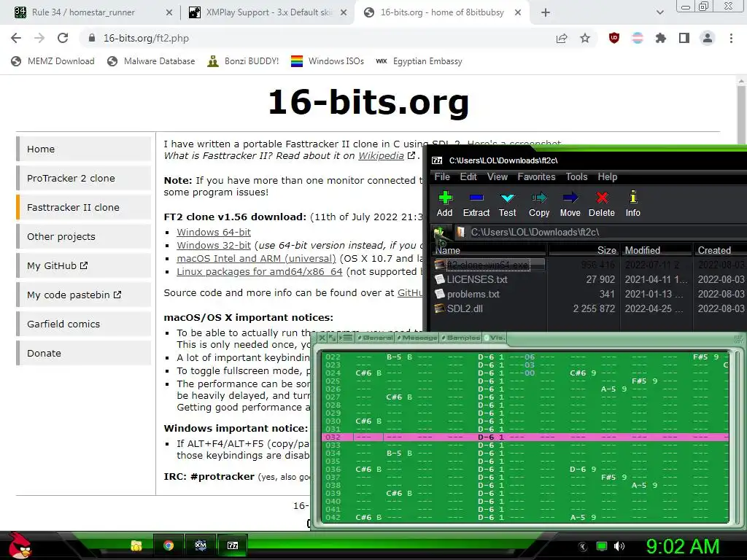Click the Chrome address bar URL
Image resolution: width=747 pixels, height=560 pixels.
tap(146, 38)
